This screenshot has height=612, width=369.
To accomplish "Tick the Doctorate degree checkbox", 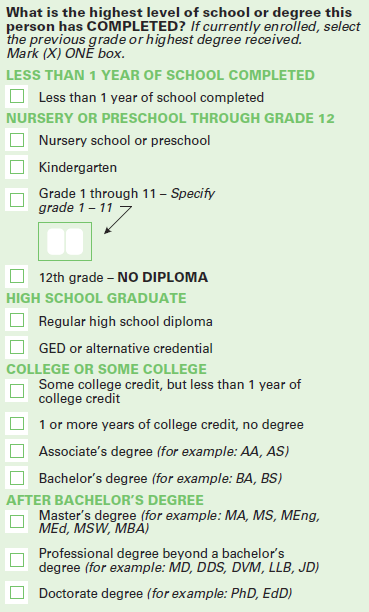I will [x=17, y=592].
